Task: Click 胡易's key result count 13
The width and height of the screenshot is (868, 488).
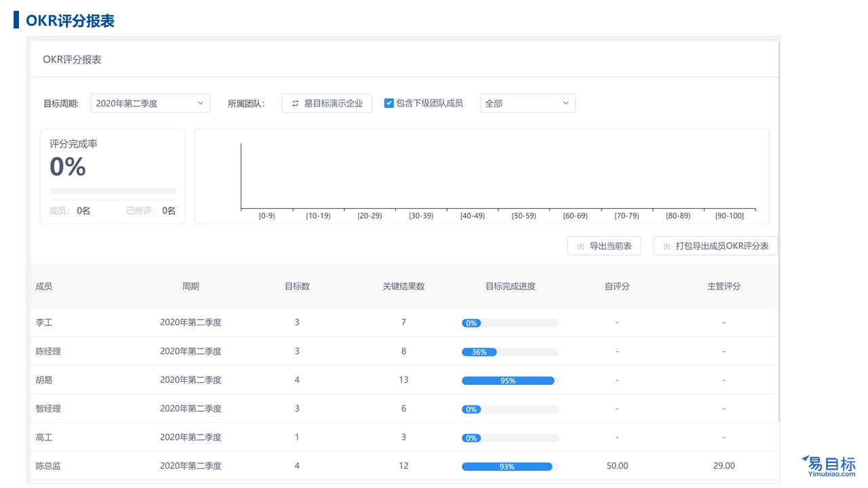Action: coord(403,380)
